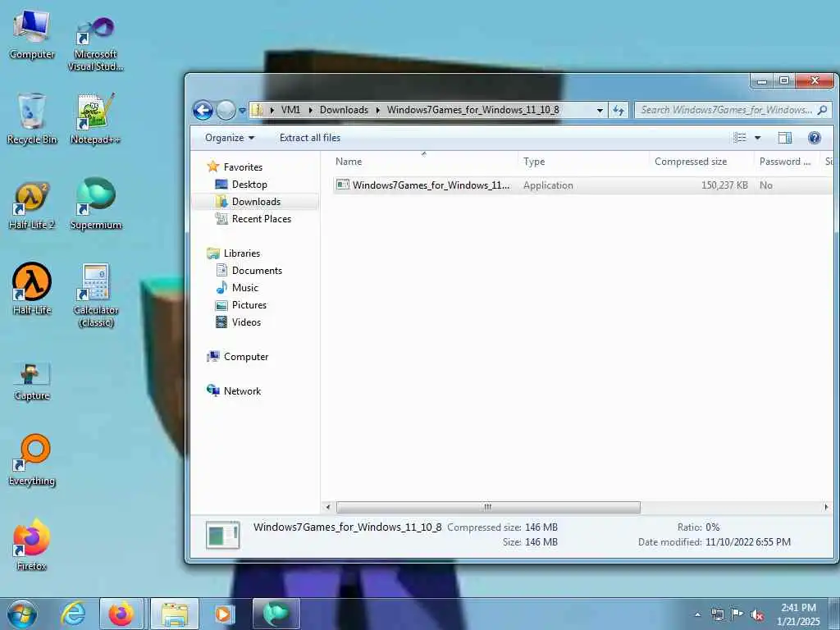This screenshot has height=630, width=840.
Task: Open Windows Media Player from taskbar
Action: [x=223, y=614]
